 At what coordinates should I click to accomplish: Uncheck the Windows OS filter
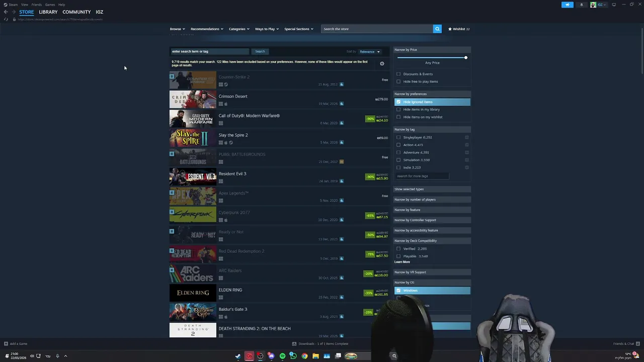click(x=398, y=291)
